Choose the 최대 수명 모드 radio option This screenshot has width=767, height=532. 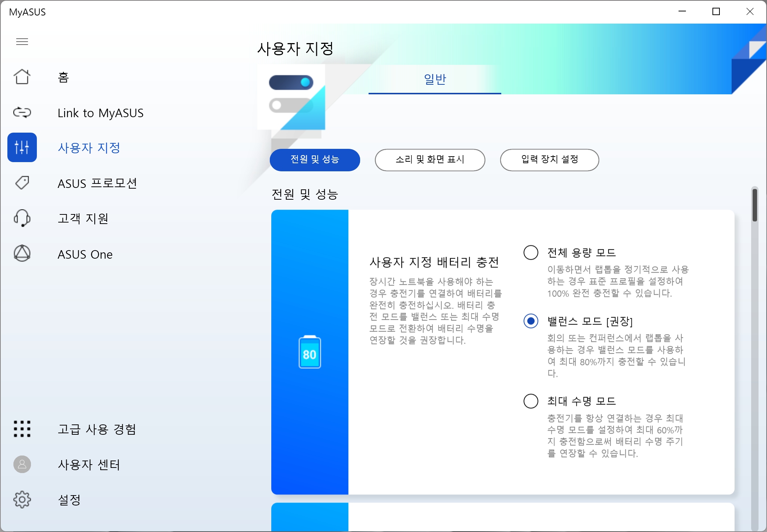[531, 401]
